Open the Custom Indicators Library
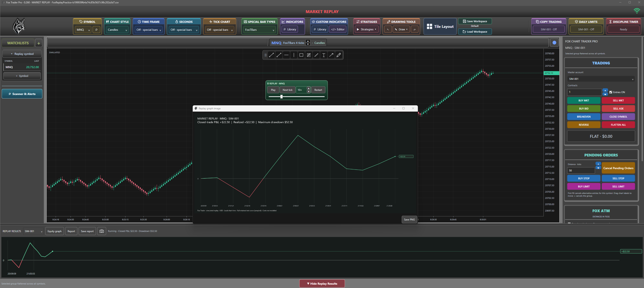This screenshot has height=288, width=644. tap(320, 30)
